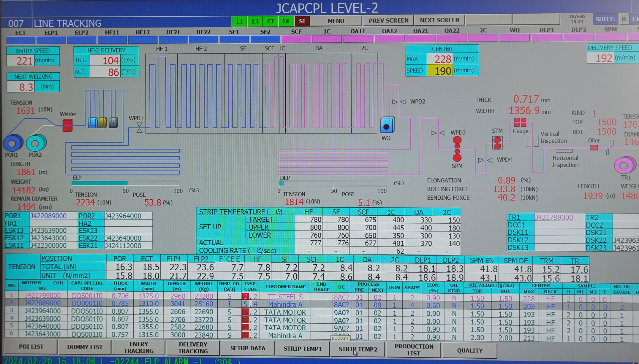Open the DUMMY LIST tab
Image resolution: width=639 pixels, height=364 pixels.
tap(85, 347)
